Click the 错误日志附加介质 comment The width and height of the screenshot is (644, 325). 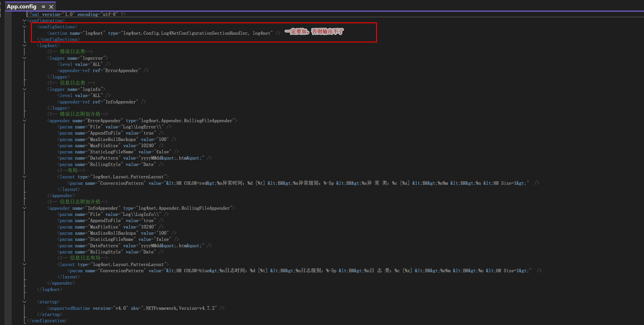[77, 114]
